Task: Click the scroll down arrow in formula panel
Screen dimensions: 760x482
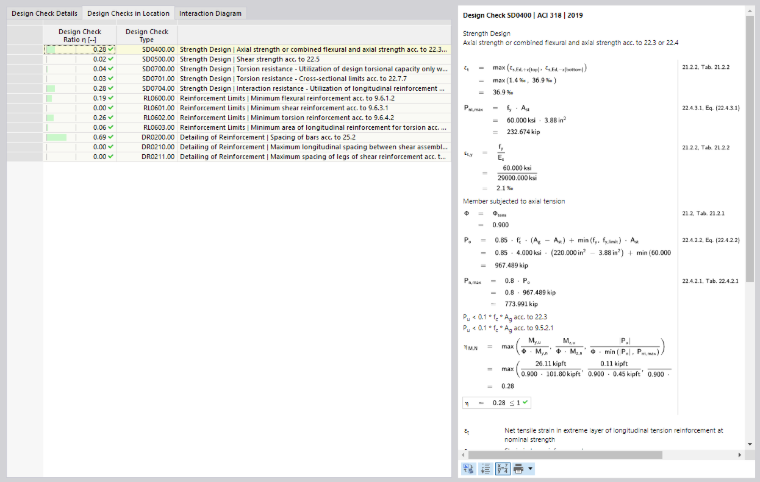Action: pos(750,444)
